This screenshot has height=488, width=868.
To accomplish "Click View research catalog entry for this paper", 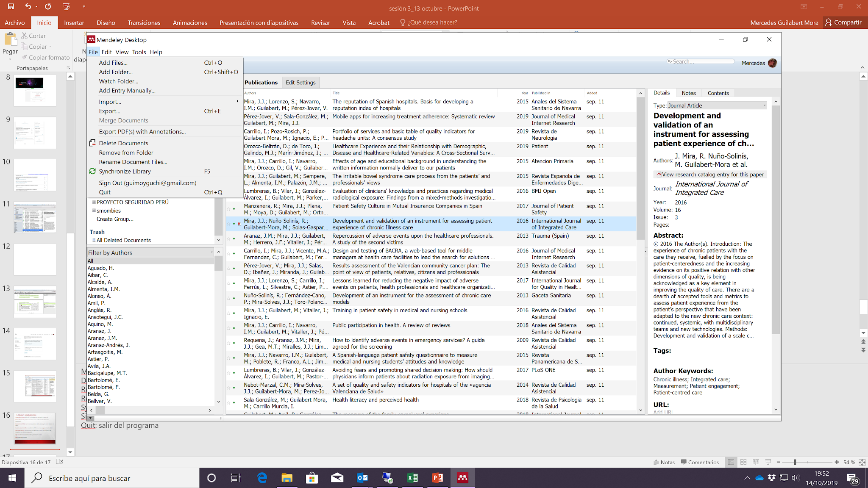I will coord(710,175).
